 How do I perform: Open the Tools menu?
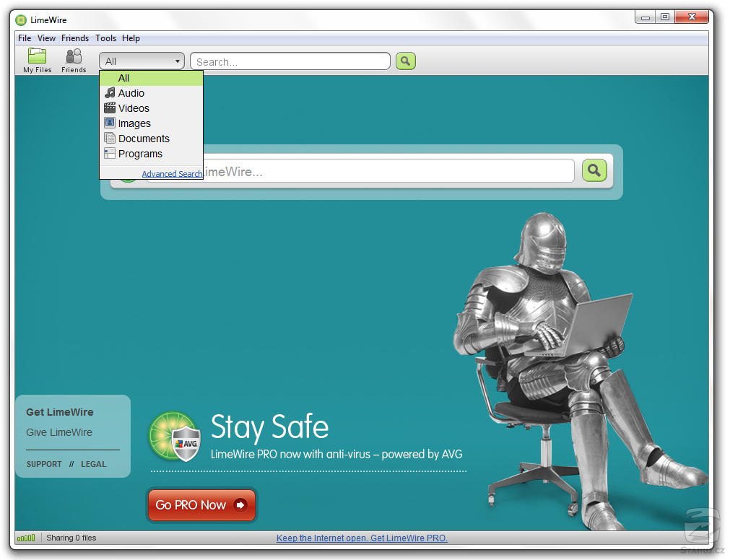tap(105, 38)
